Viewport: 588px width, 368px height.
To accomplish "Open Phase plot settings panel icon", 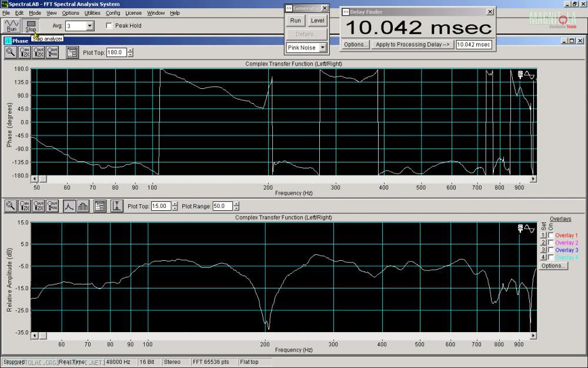I will [72, 52].
